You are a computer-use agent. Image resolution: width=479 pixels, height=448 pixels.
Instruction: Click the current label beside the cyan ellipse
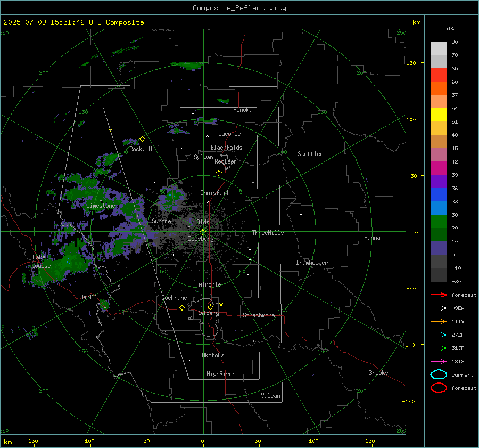tap(463, 374)
